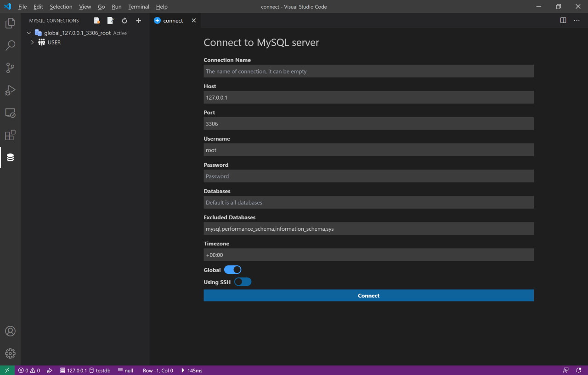Viewport: 588px width, 375px height.
Task: Open the Edit menu
Action: [x=38, y=6]
